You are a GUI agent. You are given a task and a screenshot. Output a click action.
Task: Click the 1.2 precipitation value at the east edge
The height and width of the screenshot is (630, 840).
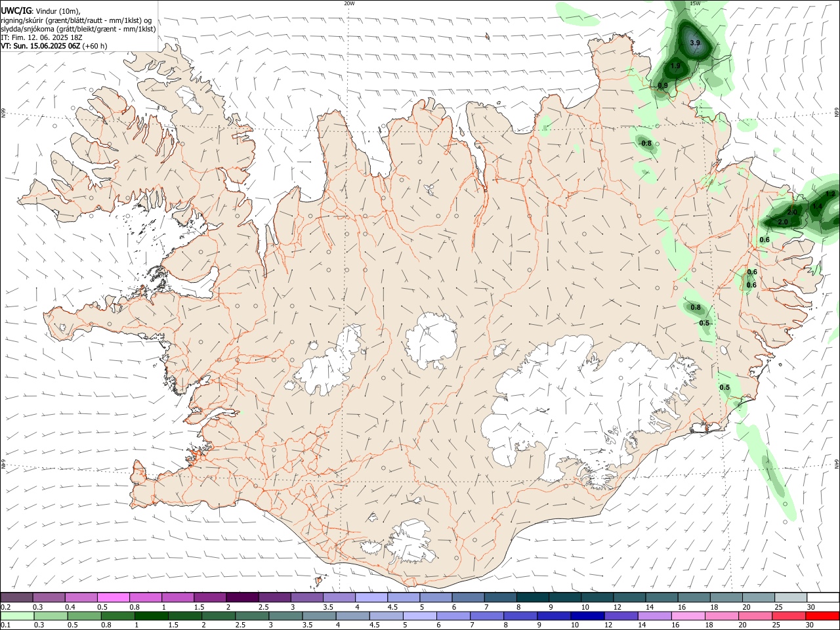click(830, 194)
